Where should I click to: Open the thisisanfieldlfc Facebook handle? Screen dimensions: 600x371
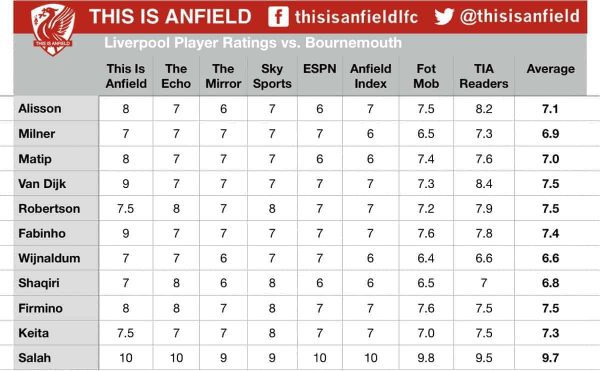pos(356,17)
